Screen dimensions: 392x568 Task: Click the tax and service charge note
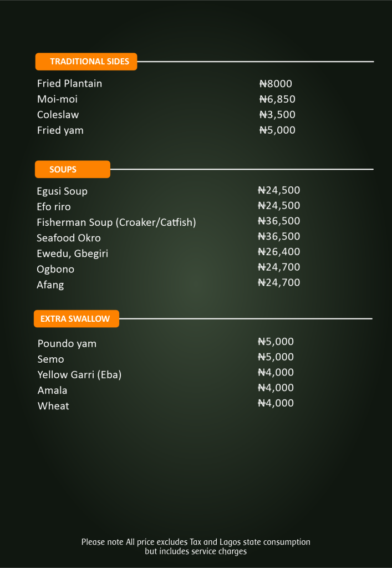point(196,546)
